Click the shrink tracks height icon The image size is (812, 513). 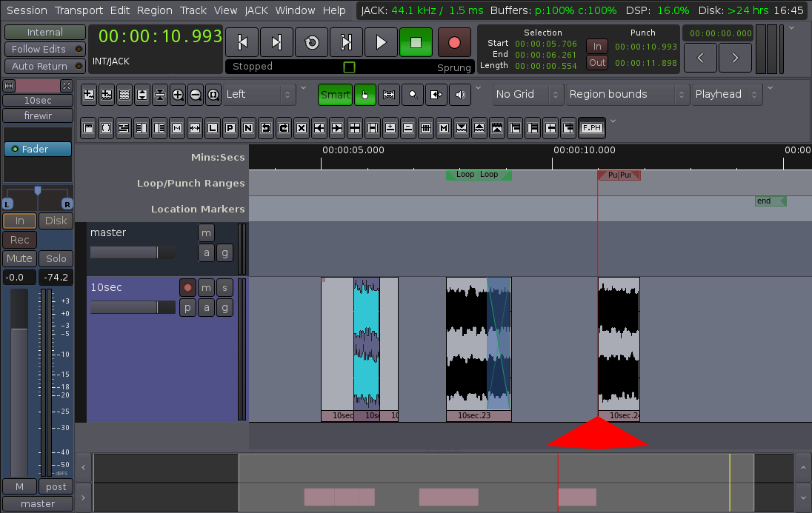tap(160, 95)
